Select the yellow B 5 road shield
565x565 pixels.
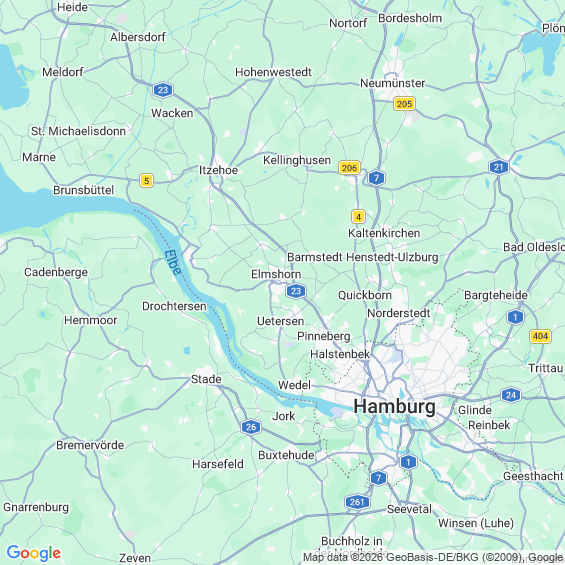coord(146,181)
